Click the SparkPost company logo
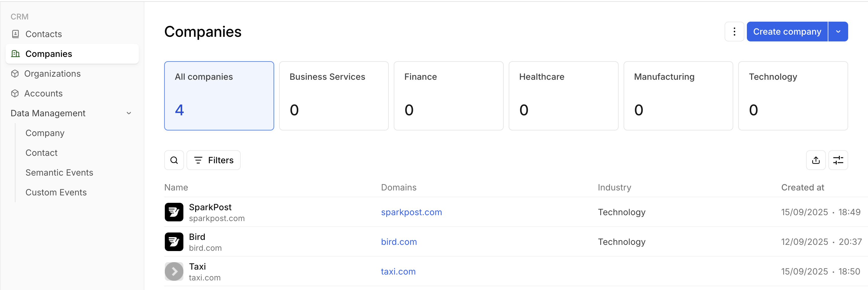This screenshot has height=290, width=868. pyautogui.click(x=174, y=212)
